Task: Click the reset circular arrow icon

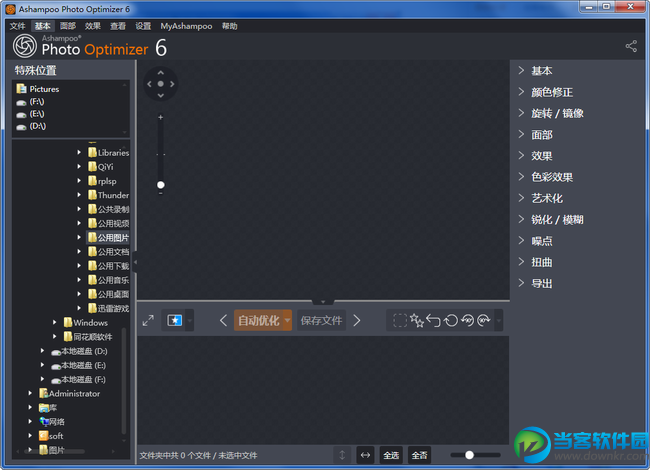Action: click(x=451, y=320)
